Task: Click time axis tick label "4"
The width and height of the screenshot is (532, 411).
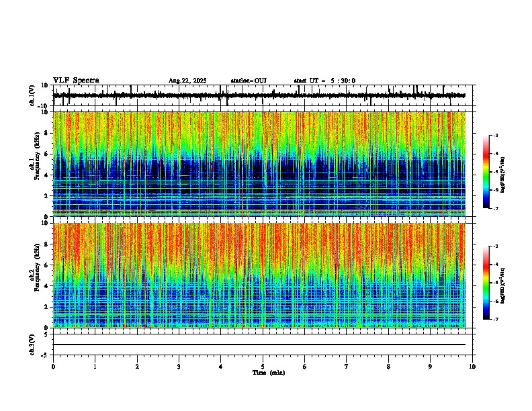Action: coord(220,367)
